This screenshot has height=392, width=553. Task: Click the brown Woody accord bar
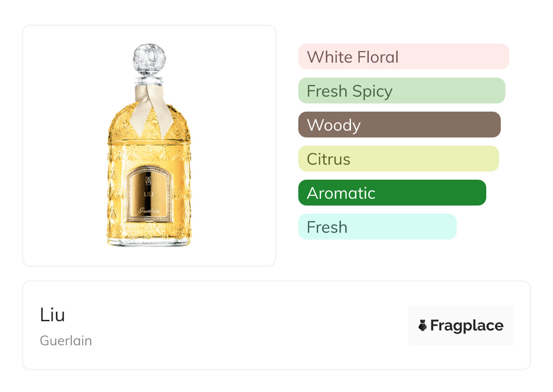399,125
